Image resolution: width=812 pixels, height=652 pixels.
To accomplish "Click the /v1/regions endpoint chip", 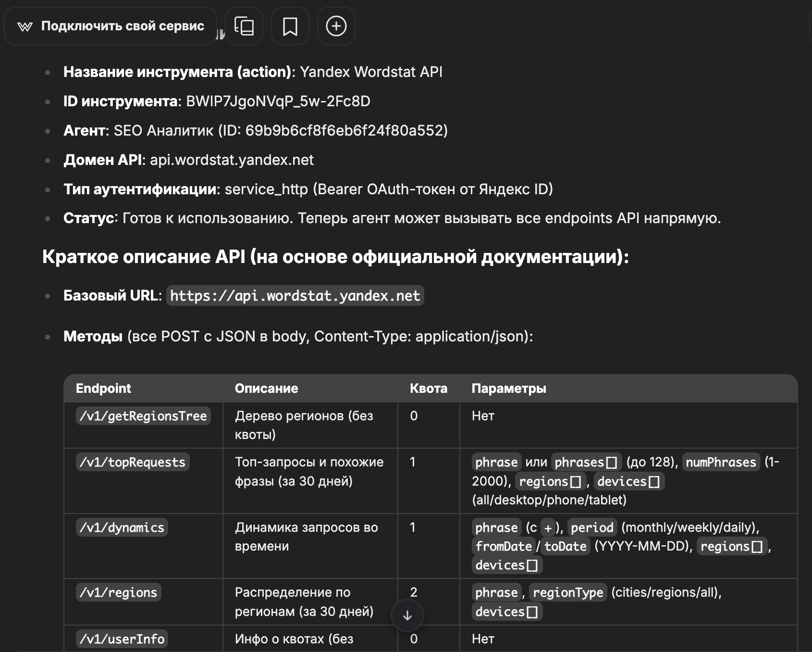I will click(119, 592).
